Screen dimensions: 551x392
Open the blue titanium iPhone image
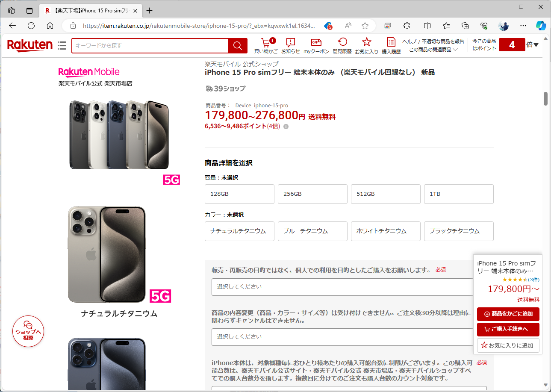pyautogui.click(x=106, y=363)
